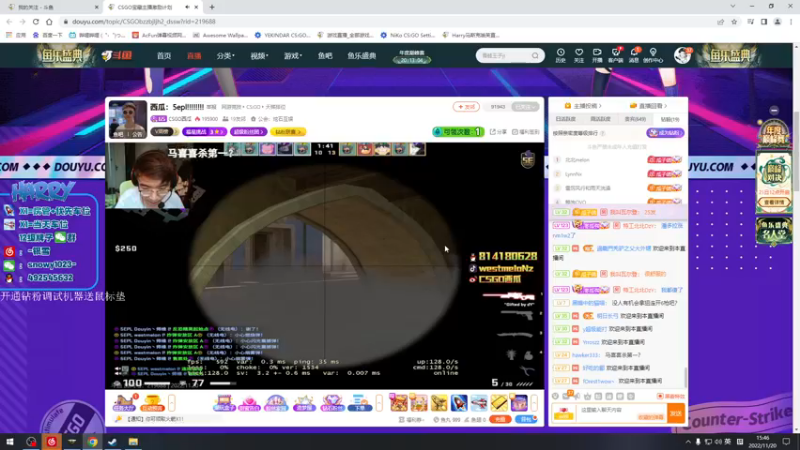This screenshot has width=800, height=450.
Task: Open 直播 in the top navigation
Action: pyautogui.click(x=194, y=56)
